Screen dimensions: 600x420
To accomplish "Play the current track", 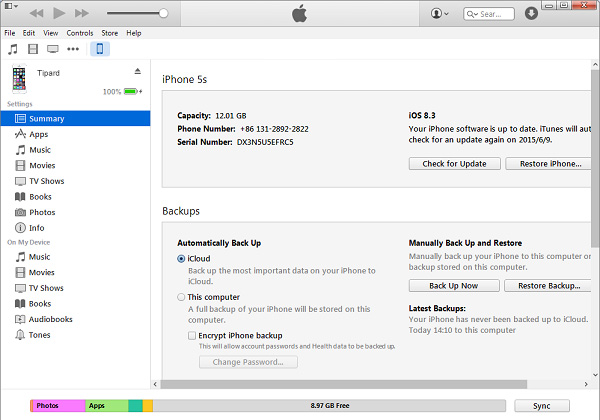I will coord(59,13).
